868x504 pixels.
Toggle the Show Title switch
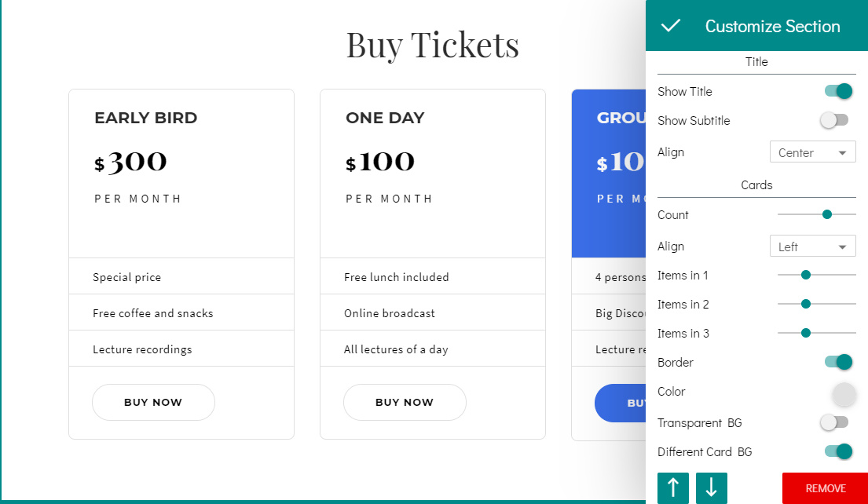(838, 91)
